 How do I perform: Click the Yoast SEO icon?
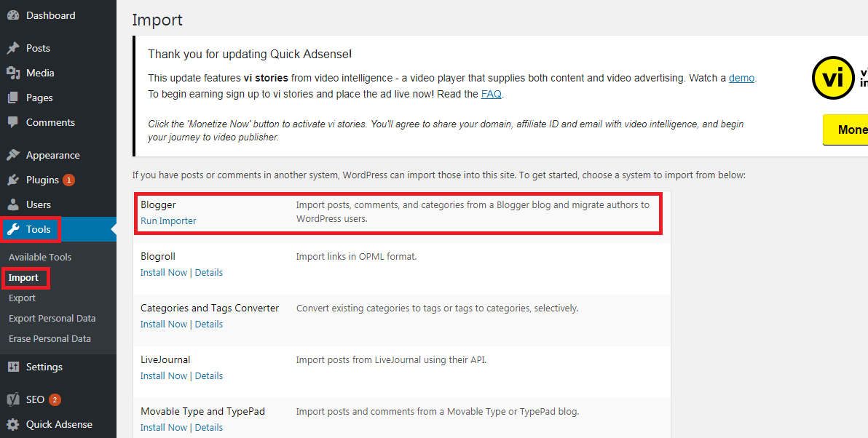13,399
